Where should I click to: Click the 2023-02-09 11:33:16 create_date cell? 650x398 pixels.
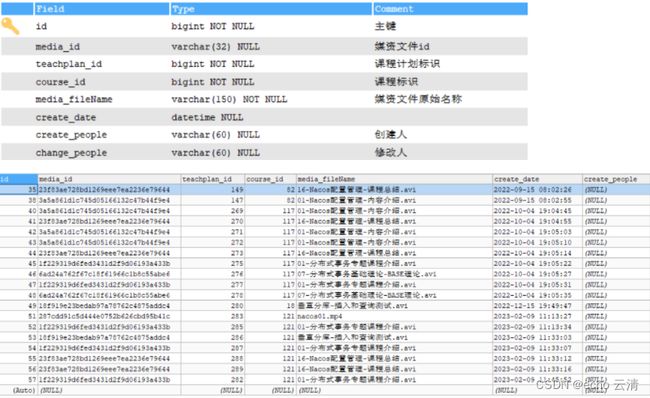537,369
